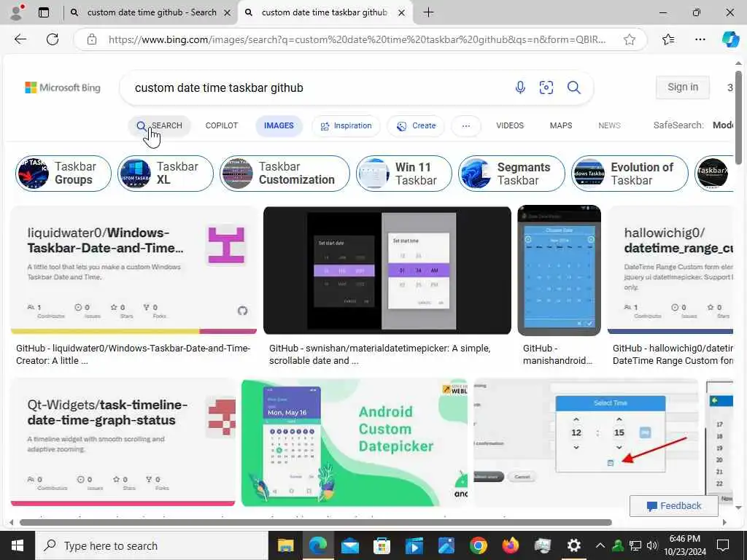
Task: Switch to the COPILOT tab
Action: pos(222,125)
